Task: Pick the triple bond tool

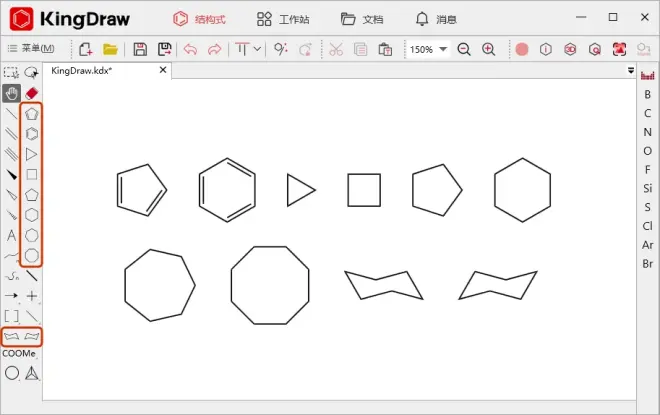Action: [11, 154]
